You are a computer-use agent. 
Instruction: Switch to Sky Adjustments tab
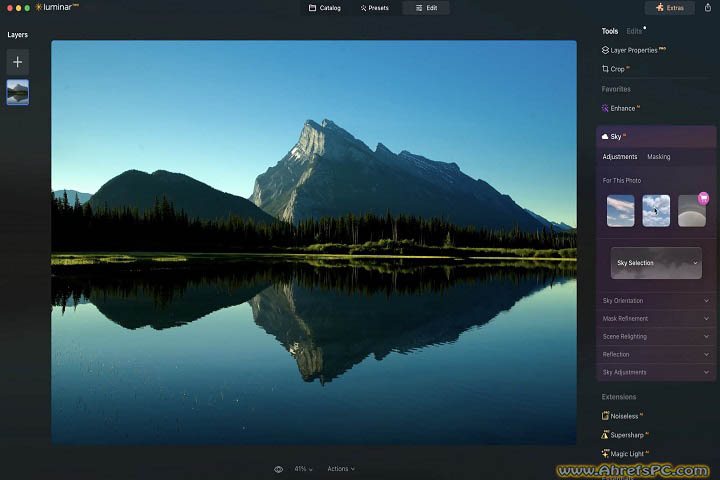coord(619,157)
